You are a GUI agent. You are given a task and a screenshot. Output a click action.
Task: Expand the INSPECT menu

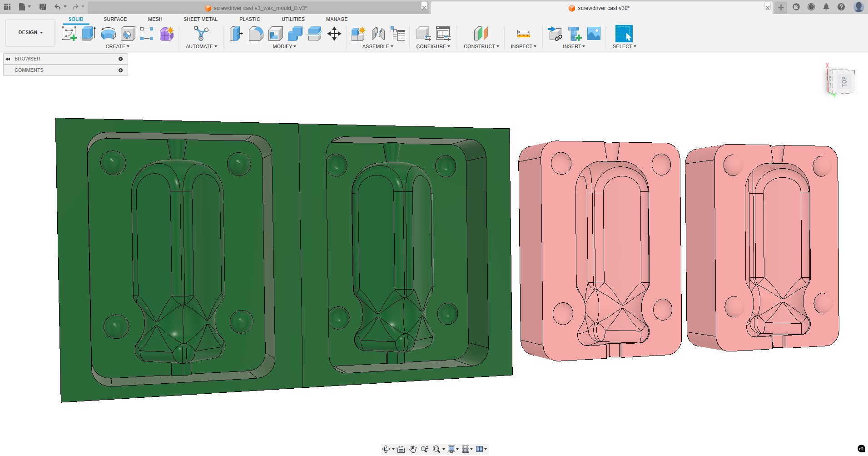(523, 46)
